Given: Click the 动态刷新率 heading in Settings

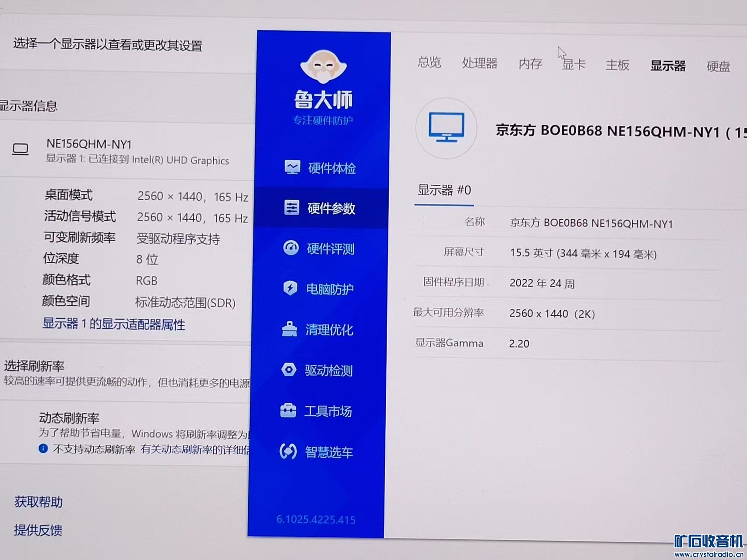Looking at the screenshot, I should tap(69, 418).
